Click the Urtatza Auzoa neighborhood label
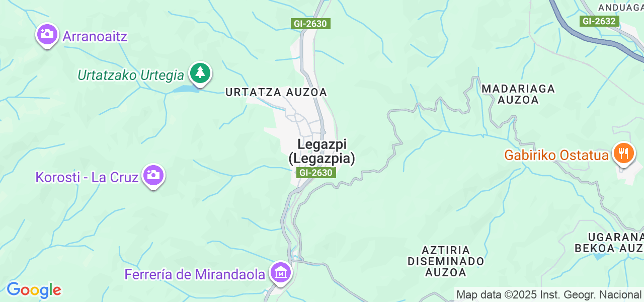This screenshot has height=302, width=644. (277, 92)
